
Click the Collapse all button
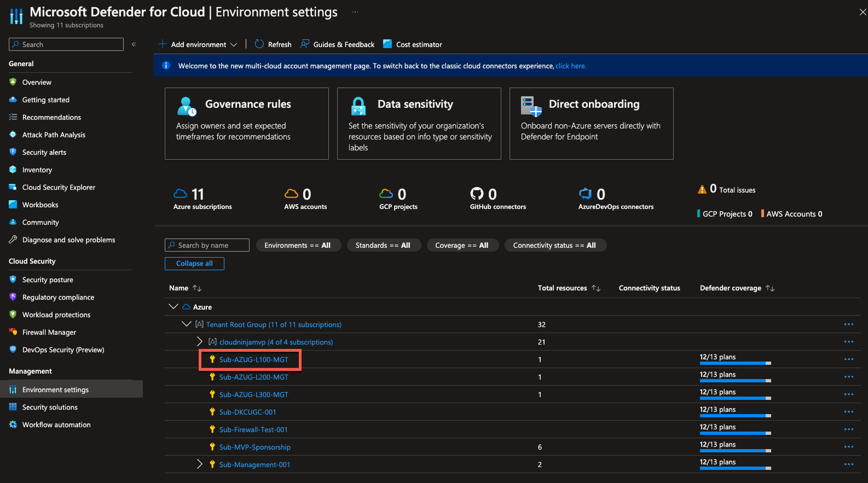click(x=194, y=264)
